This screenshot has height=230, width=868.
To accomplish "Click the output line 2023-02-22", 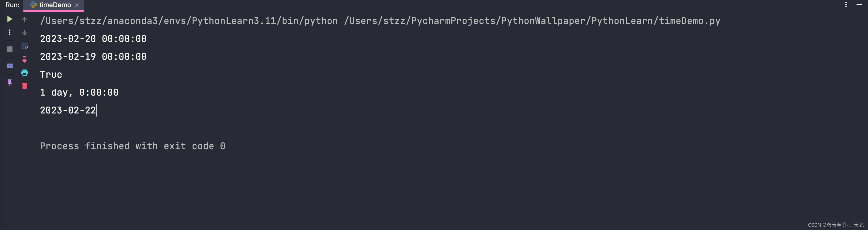I will pos(68,110).
